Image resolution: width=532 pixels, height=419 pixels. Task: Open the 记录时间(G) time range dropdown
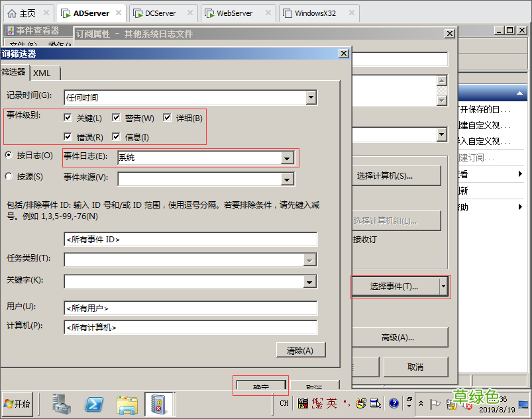pyautogui.click(x=310, y=97)
